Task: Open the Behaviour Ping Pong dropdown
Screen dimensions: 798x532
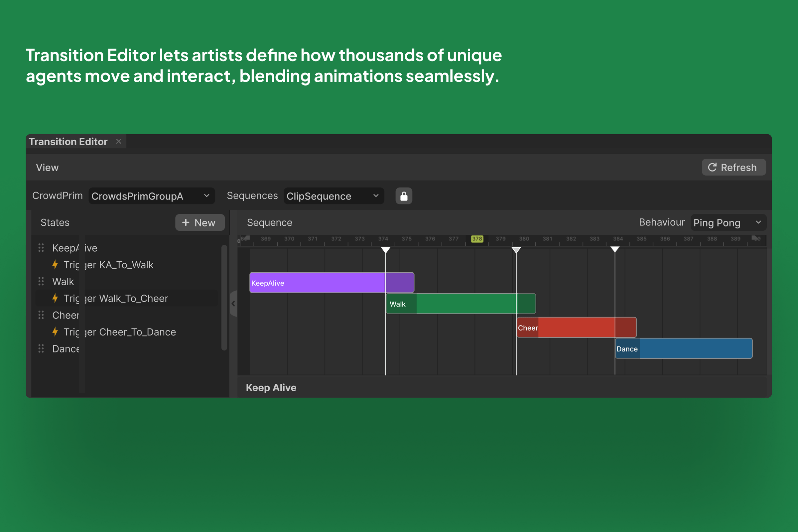Action: point(728,222)
